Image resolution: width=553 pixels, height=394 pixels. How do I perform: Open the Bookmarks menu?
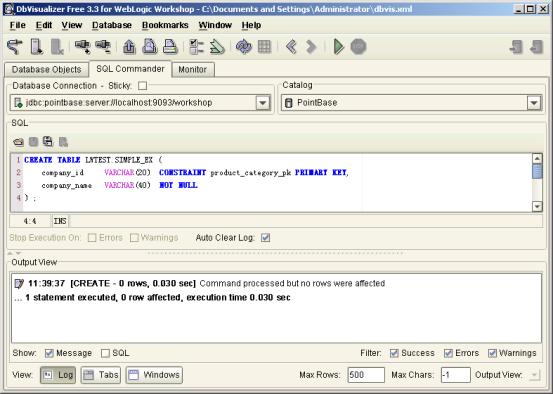[165, 25]
